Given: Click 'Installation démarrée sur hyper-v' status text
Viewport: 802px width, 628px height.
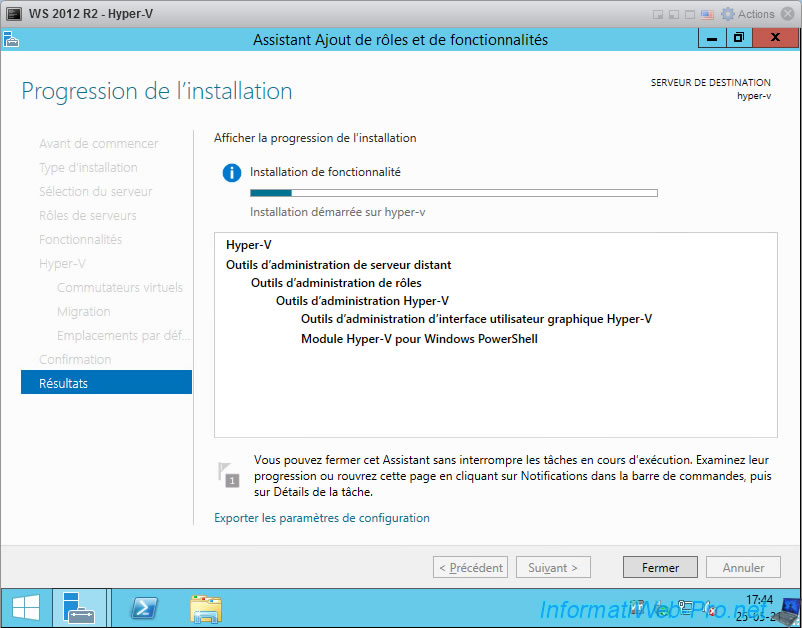Looking at the screenshot, I should (338, 212).
